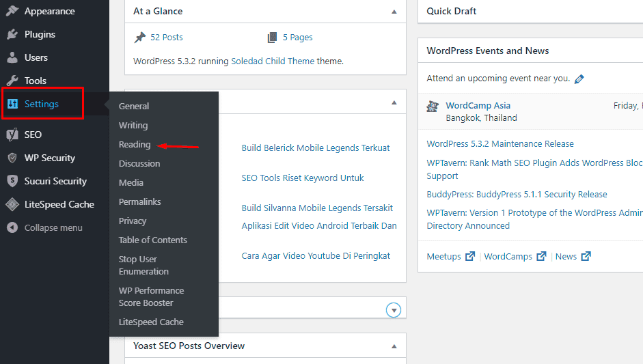The width and height of the screenshot is (643, 364).
Task: Open post Build Belerick Mobile Legends Terkuat
Action: pyautogui.click(x=316, y=148)
